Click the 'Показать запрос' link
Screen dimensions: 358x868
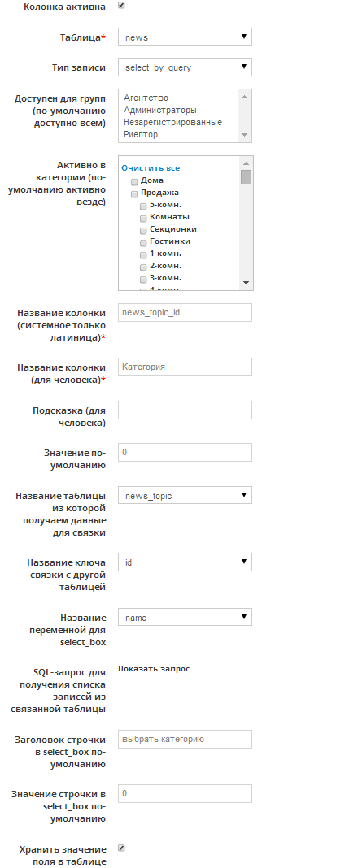point(154,669)
